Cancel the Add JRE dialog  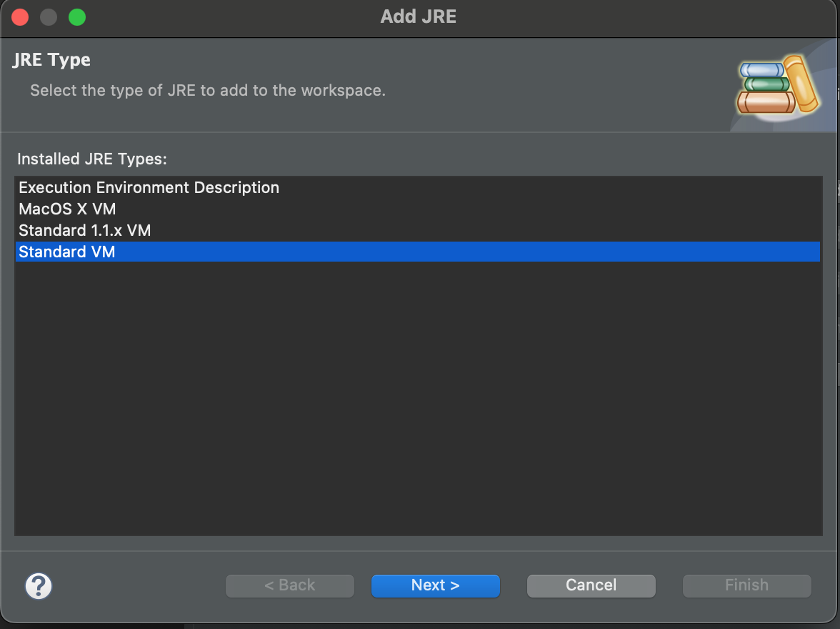pyautogui.click(x=591, y=585)
